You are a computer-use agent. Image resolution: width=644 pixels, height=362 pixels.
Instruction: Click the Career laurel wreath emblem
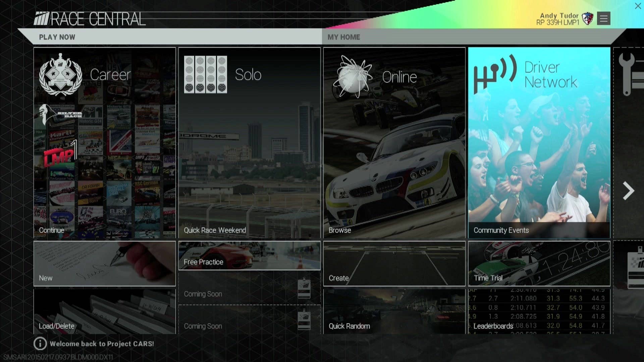[60, 74]
